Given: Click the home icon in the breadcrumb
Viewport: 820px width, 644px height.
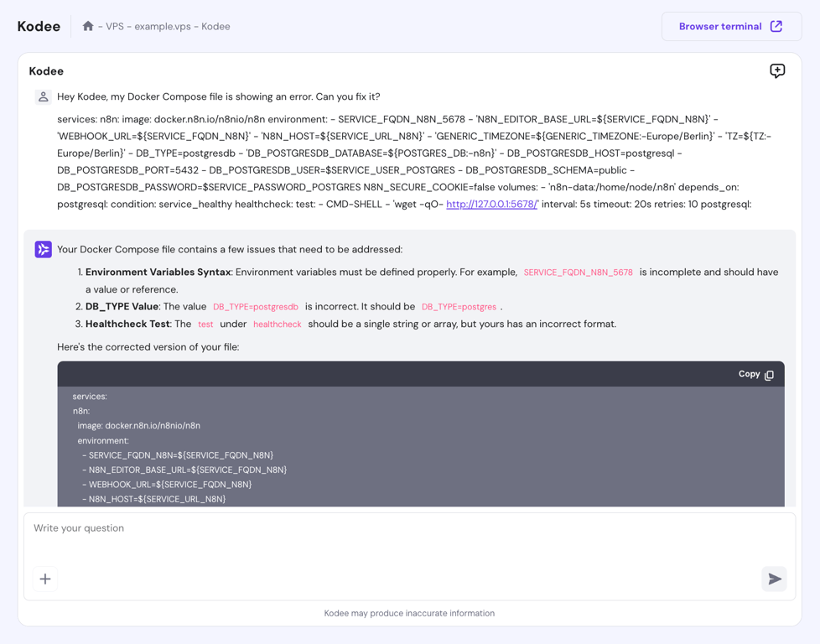Looking at the screenshot, I should pos(89,26).
